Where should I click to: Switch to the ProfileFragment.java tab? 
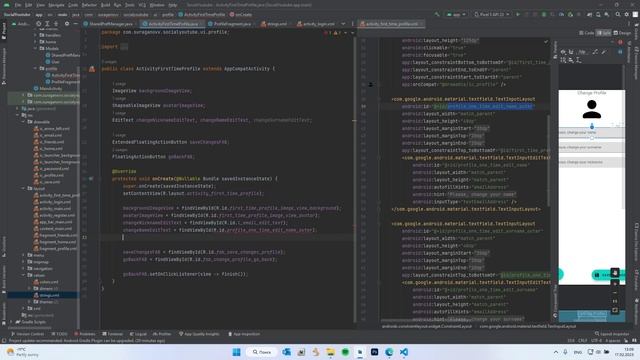[x=229, y=24]
